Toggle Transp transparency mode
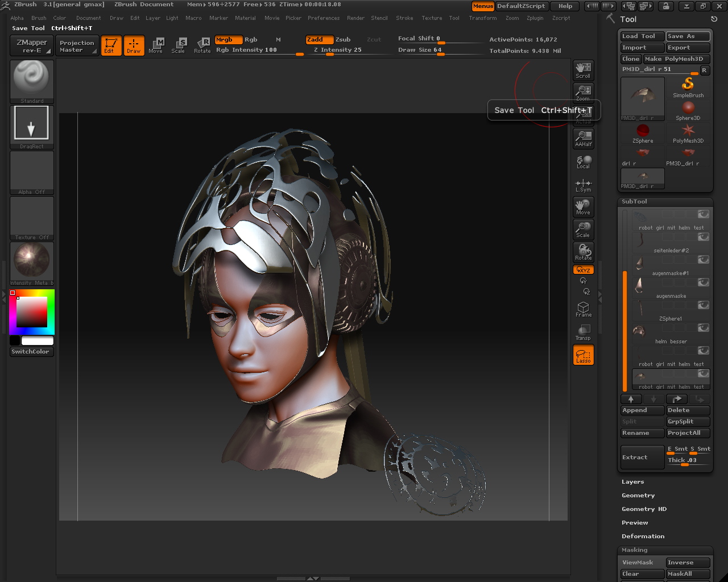Viewport: 728px width, 582px height. coord(583,332)
